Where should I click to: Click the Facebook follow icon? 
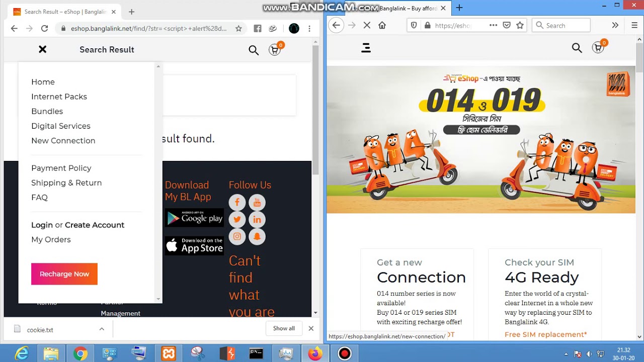237,203
